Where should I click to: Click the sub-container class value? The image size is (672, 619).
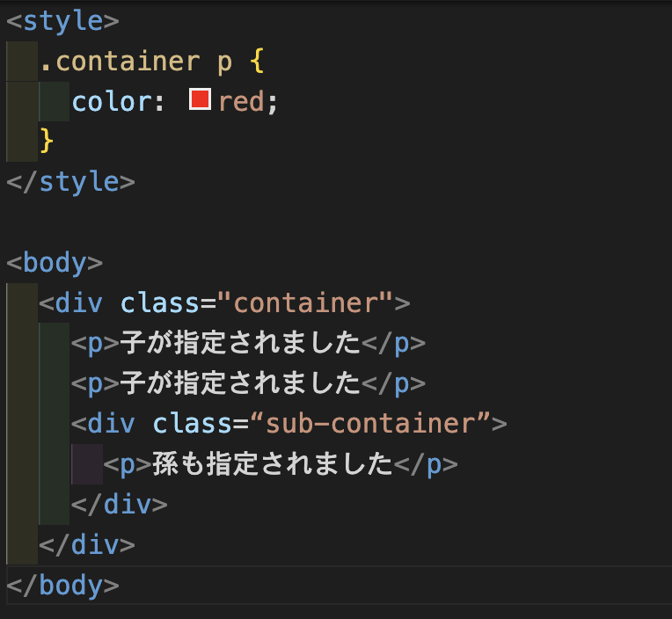[x=376, y=424]
